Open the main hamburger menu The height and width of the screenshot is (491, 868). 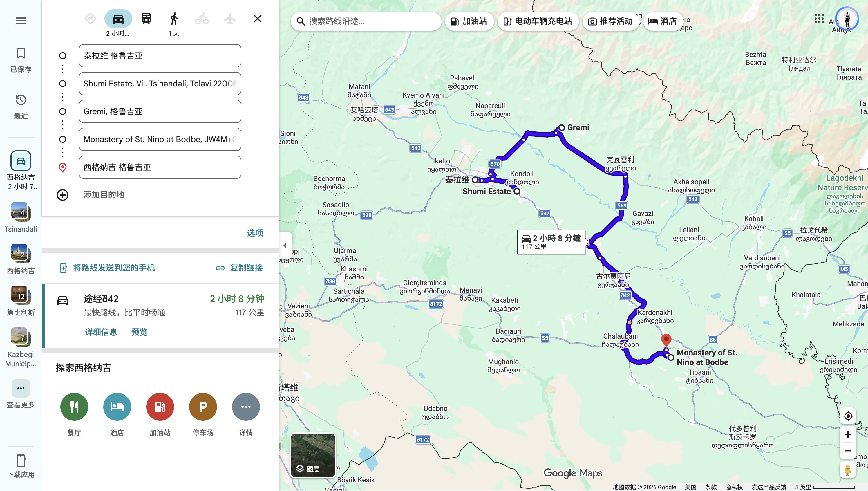[21, 21]
